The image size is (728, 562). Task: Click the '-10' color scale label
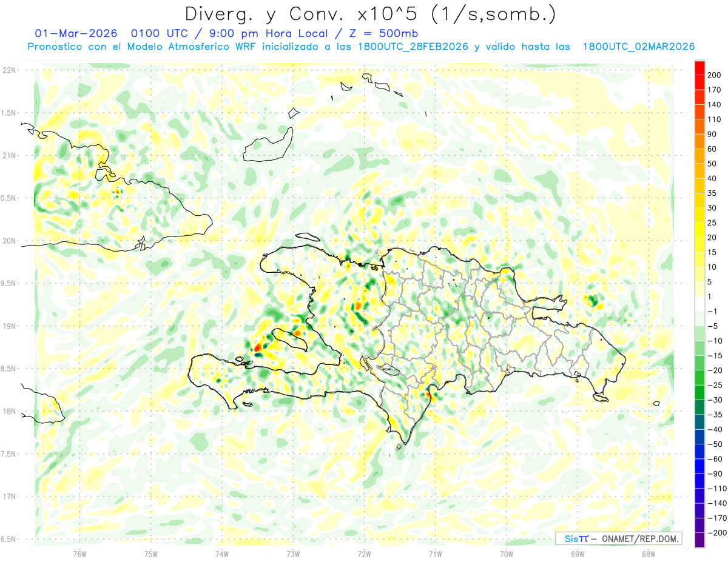(x=715, y=341)
